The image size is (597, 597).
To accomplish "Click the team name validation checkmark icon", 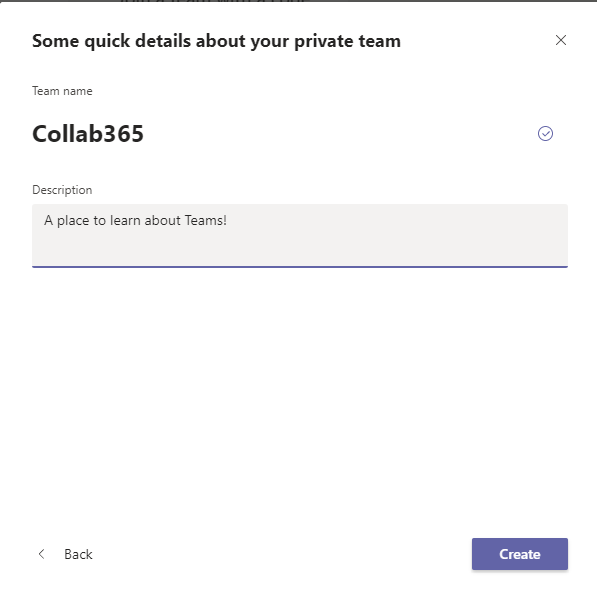I will pos(545,134).
